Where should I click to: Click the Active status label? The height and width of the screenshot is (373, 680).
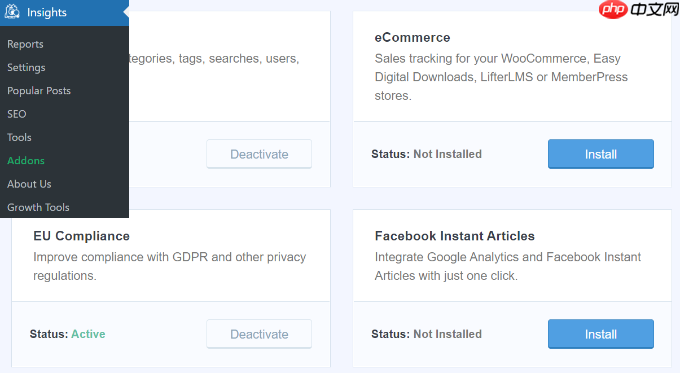pyautogui.click(x=88, y=334)
